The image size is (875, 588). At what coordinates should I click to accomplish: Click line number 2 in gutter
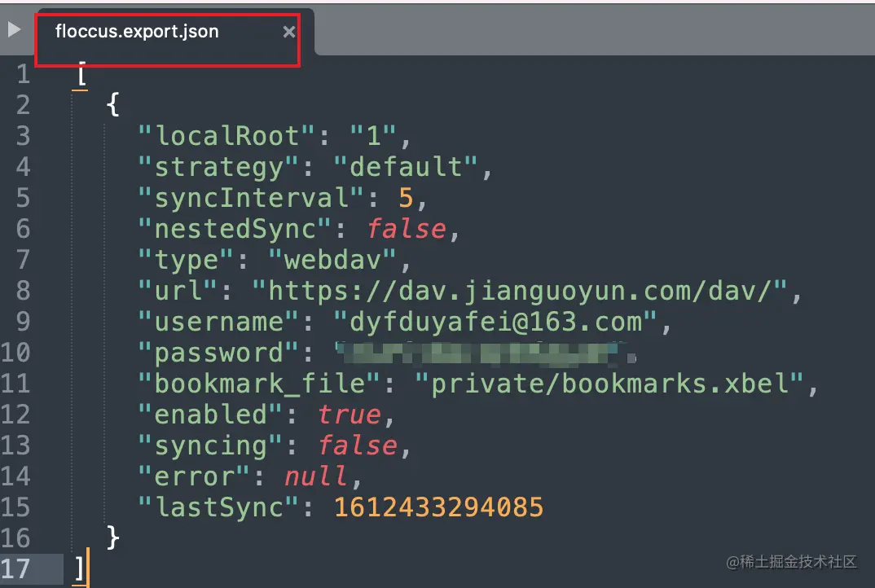pos(23,105)
